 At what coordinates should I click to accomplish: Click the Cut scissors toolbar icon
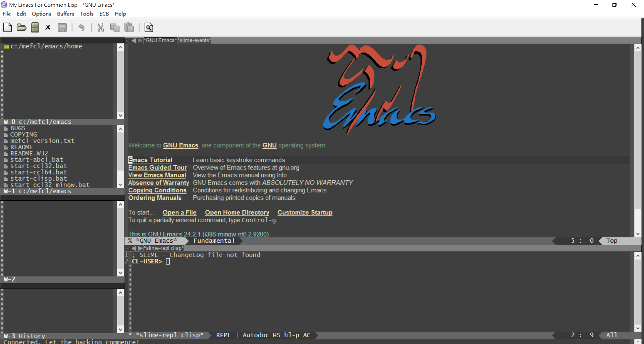point(101,28)
